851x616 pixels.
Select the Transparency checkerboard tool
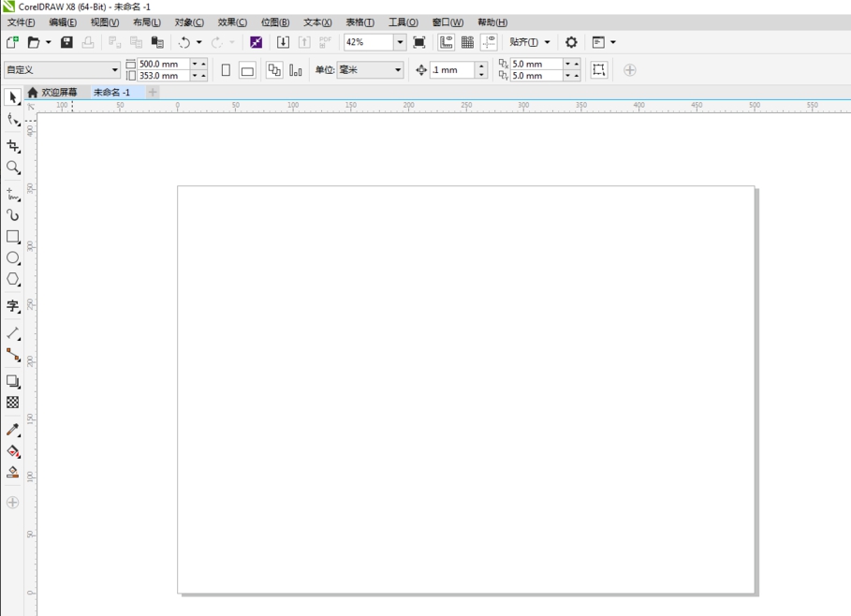tap(13, 403)
